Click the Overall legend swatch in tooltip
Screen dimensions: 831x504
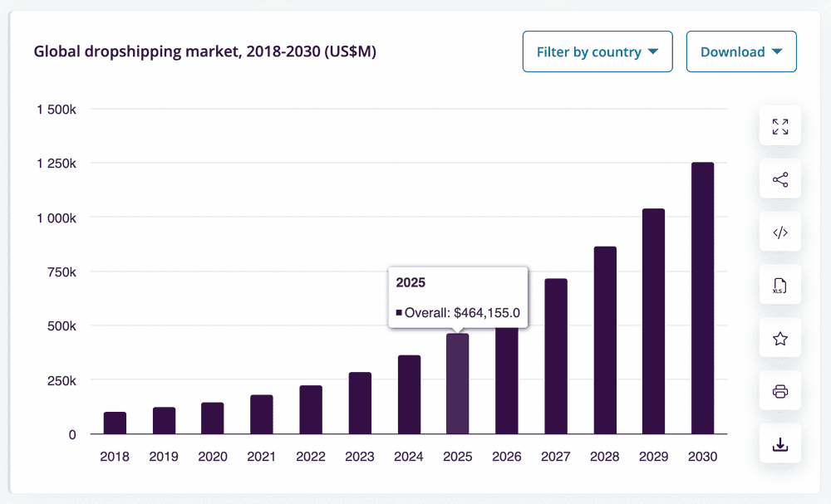[399, 312]
